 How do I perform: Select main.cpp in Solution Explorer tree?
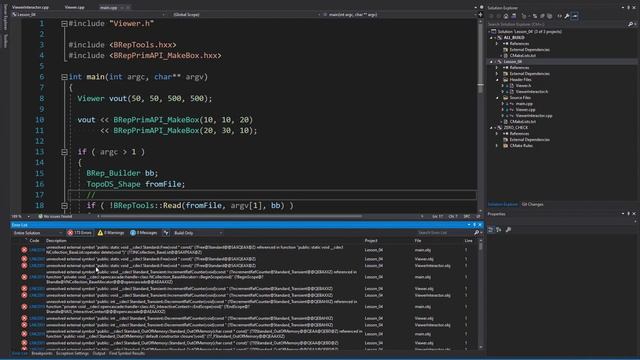click(524, 104)
